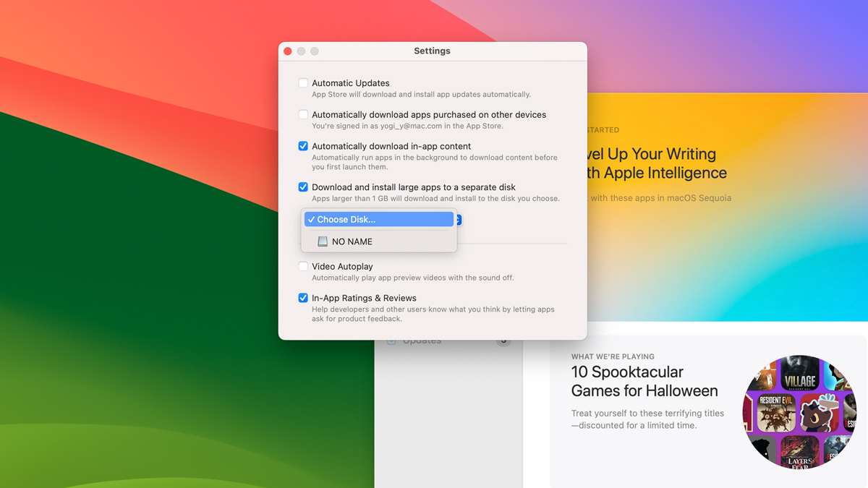The height and width of the screenshot is (488, 868).
Task: Click the text 'with these apps in macOS Sequoia'
Action: 660,198
